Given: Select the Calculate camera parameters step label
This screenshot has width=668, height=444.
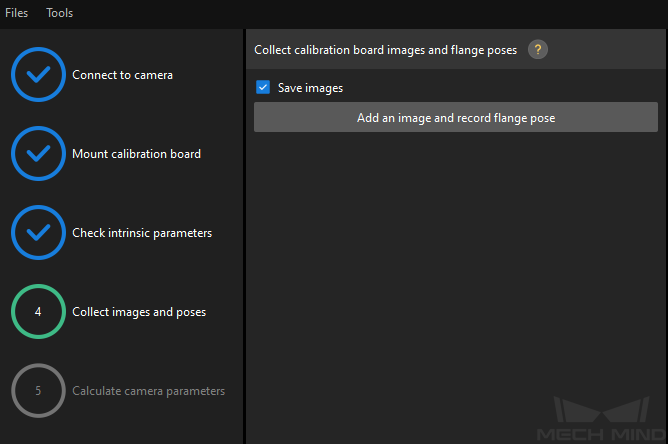Looking at the screenshot, I should 148,391.
